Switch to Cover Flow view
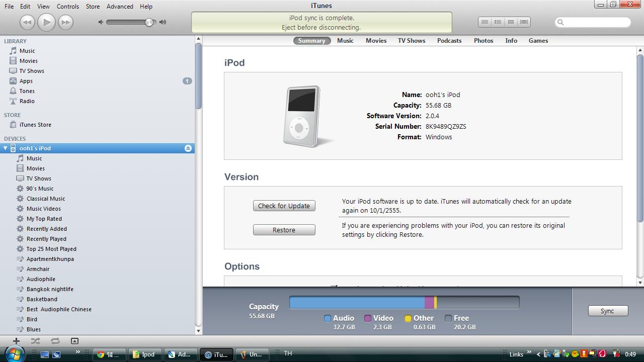The width and height of the screenshot is (644, 362). 524,22
